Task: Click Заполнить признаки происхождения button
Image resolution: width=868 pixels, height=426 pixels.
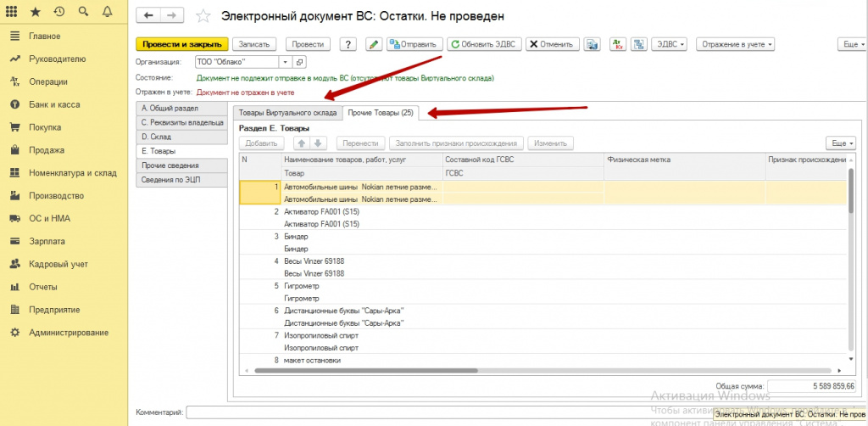Action: 456,143
